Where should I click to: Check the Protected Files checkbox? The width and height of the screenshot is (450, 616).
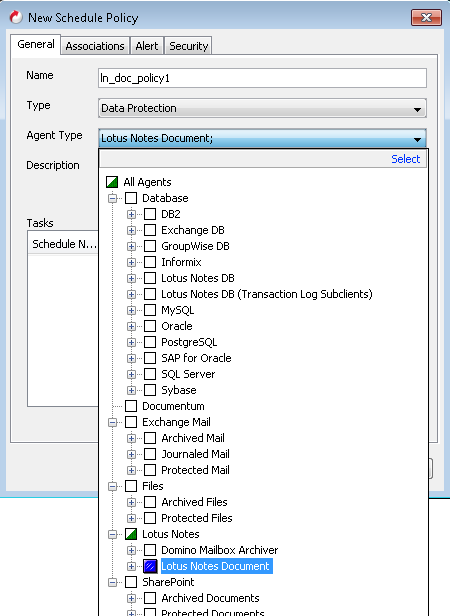pyautogui.click(x=150, y=518)
